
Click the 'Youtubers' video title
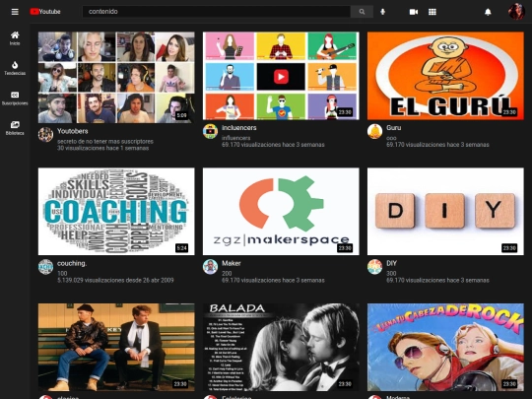click(73, 131)
